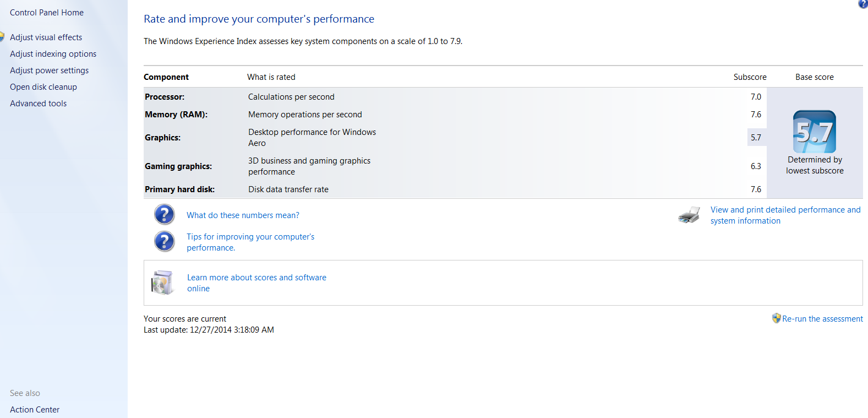The image size is (868, 418).
Task: Open Adjust indexing options
Action: click(53, 54)
